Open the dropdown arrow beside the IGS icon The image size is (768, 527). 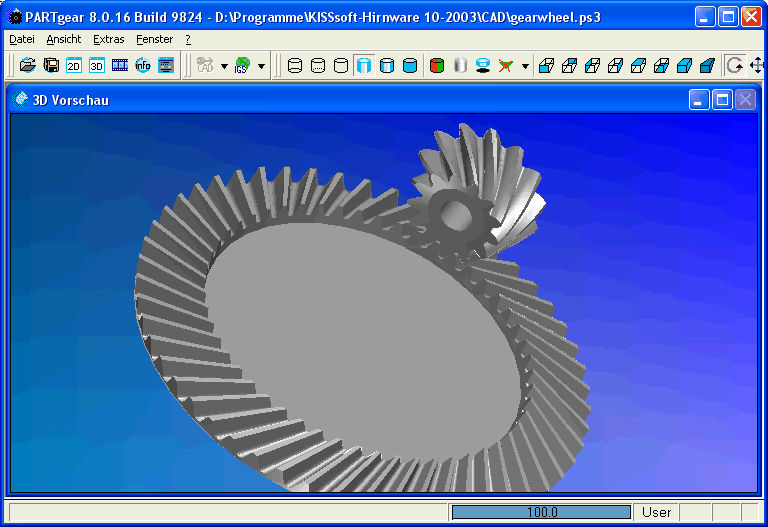(x=261, y=66)
